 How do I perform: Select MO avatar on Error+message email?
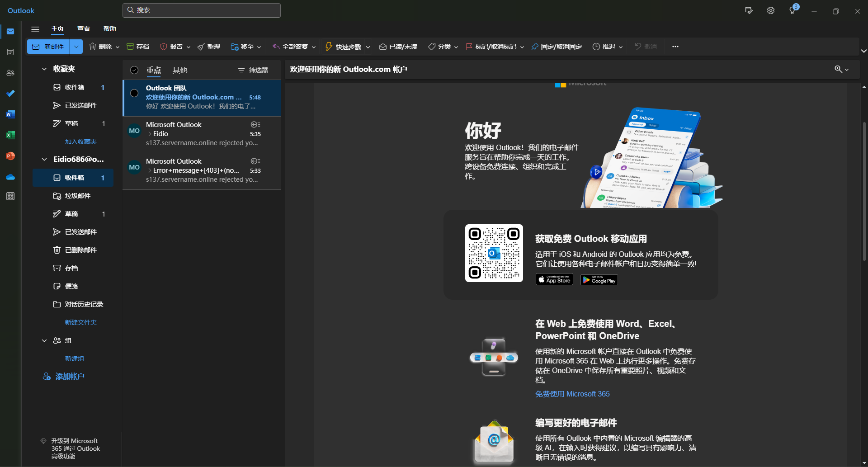point(134,167)
